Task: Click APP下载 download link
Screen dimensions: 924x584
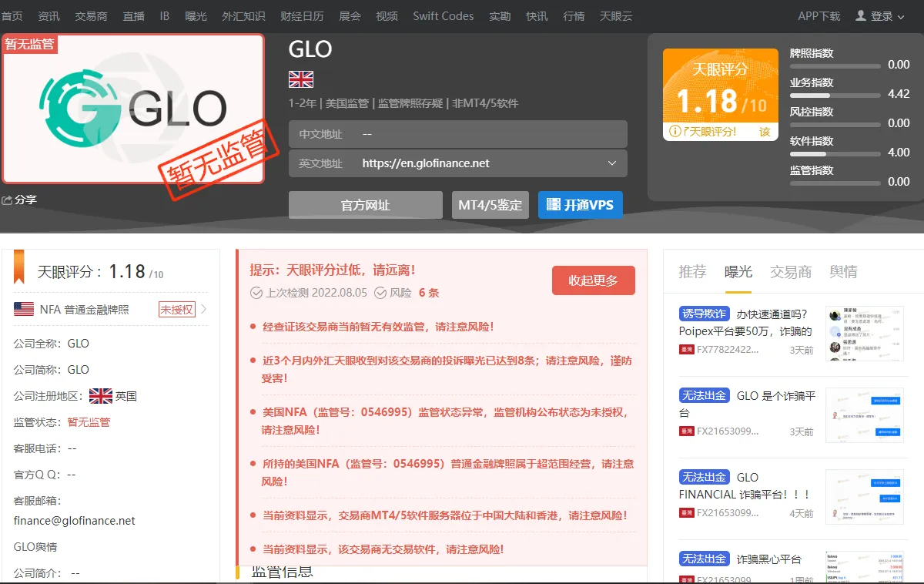Action: [x=819, y=16]
